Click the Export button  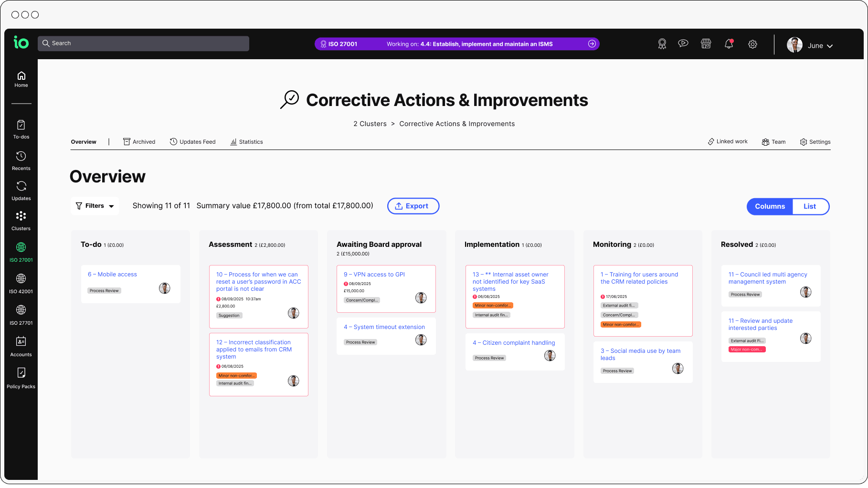[413, 206]
